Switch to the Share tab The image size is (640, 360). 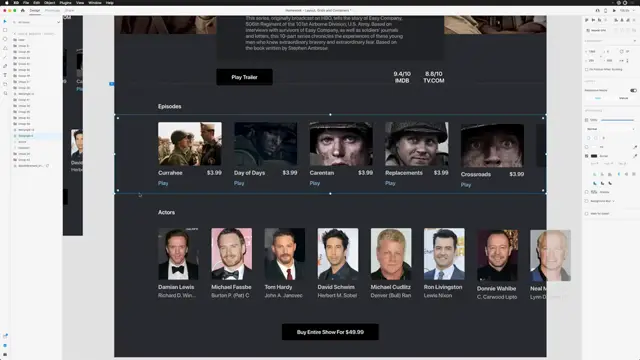pos(69,10)
